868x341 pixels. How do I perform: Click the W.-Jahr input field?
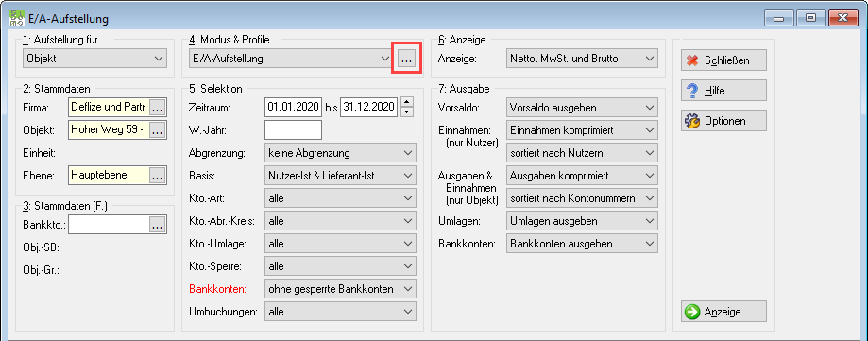[294, 129]
